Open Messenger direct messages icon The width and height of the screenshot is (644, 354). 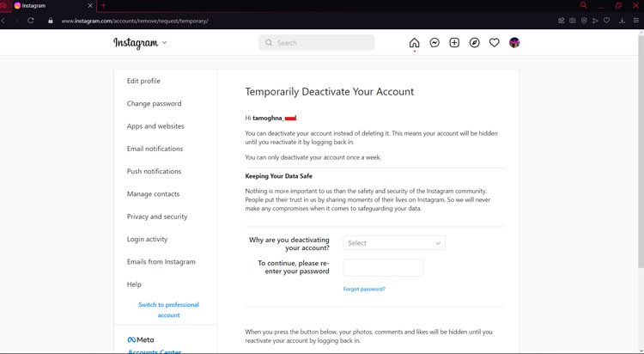434,43
